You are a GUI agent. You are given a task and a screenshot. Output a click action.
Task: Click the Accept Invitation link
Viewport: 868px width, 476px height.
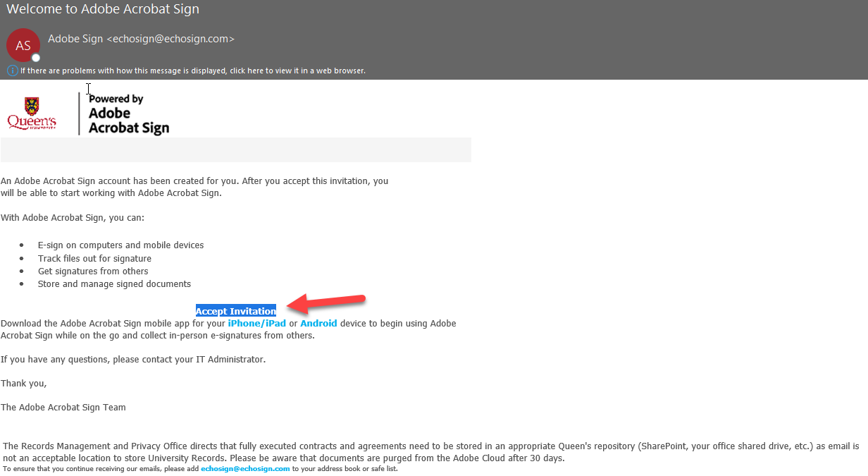(236, 311)
